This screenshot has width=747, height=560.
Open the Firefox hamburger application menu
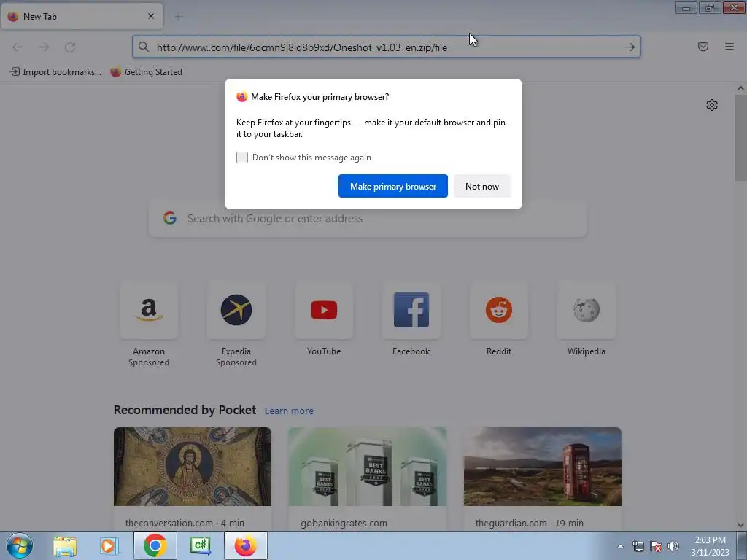click(x=729, y=47)
